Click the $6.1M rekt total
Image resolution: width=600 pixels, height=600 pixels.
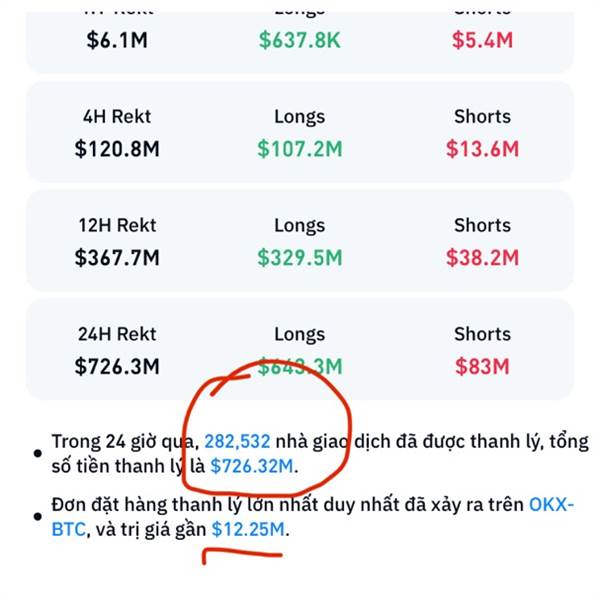coord(117,40)
